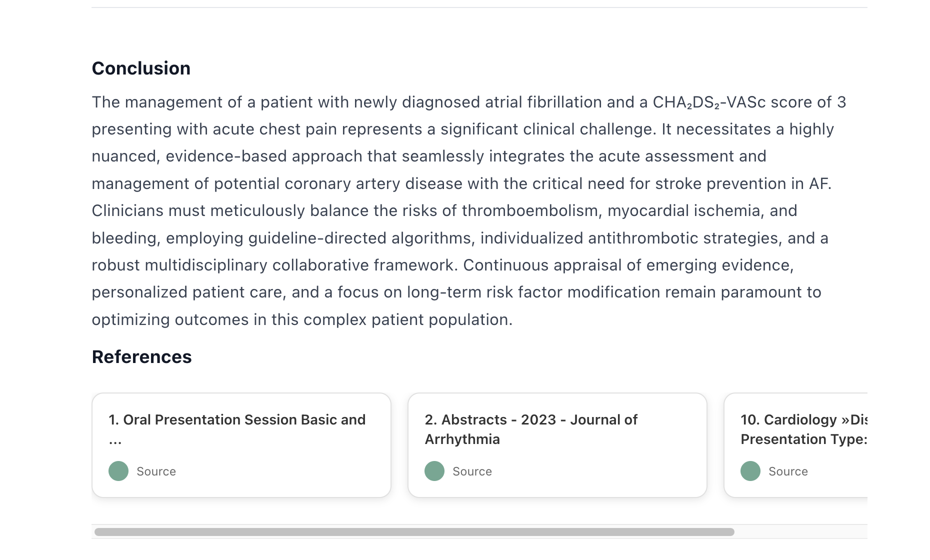Click the green source icon on reference 1

[118, 471]
